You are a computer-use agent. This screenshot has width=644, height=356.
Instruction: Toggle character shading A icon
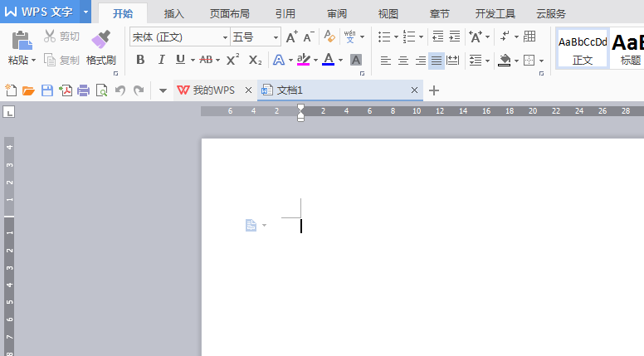tap(356, 61)
